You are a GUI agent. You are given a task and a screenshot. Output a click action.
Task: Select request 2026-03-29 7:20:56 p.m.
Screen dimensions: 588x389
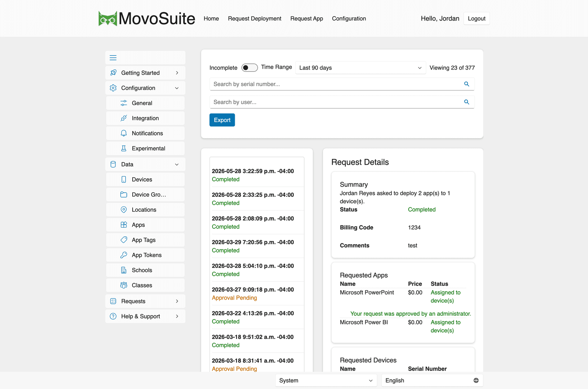(257, 246)
